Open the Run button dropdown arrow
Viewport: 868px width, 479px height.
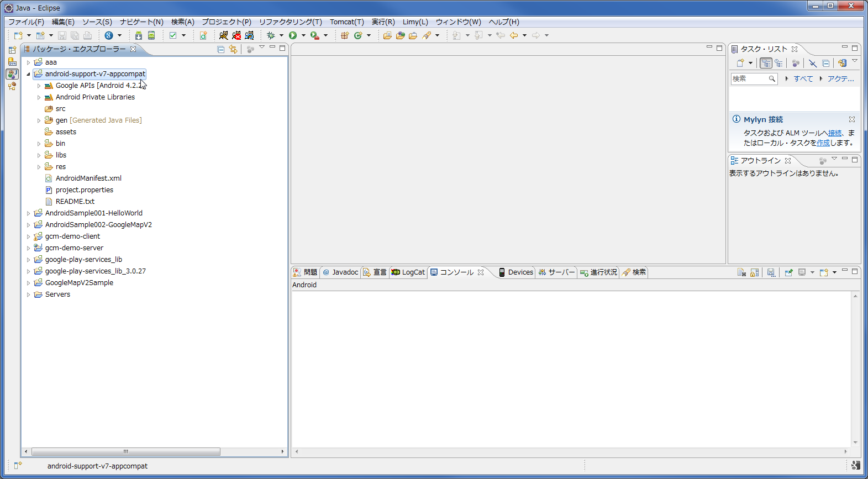pyautogui.click(x=303, y=35)
